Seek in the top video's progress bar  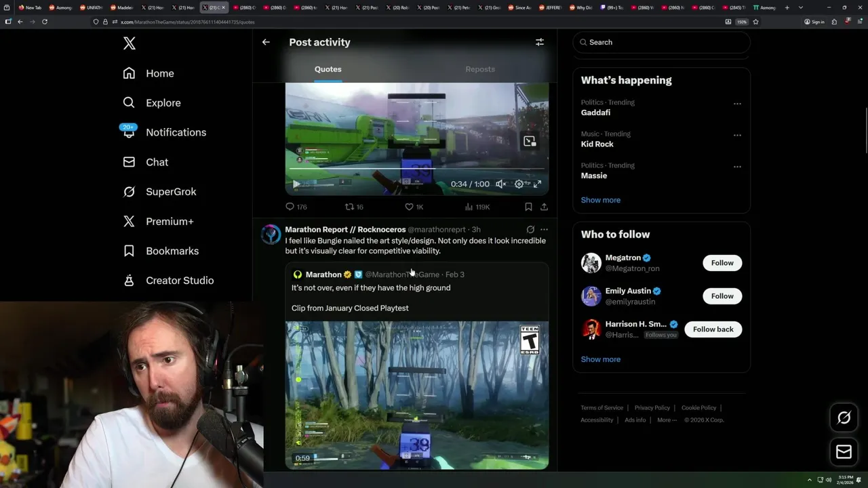tap(416, 168)
